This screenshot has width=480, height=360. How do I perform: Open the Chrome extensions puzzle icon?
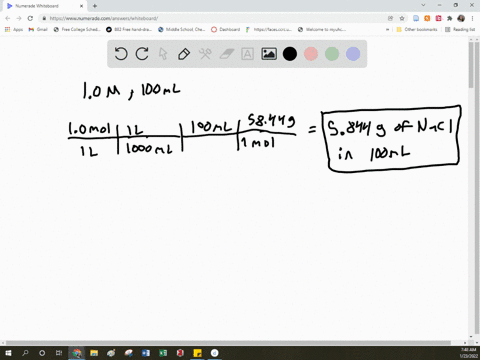450,18
